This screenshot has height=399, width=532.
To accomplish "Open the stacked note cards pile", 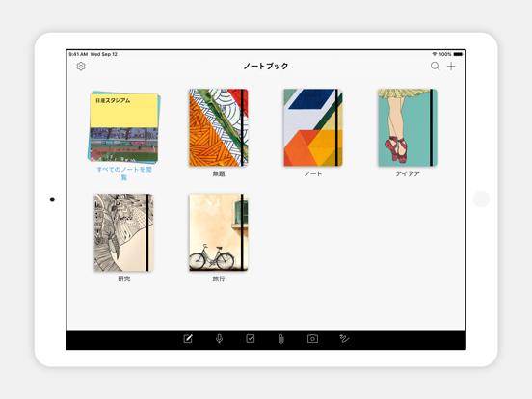I will 123,127.
